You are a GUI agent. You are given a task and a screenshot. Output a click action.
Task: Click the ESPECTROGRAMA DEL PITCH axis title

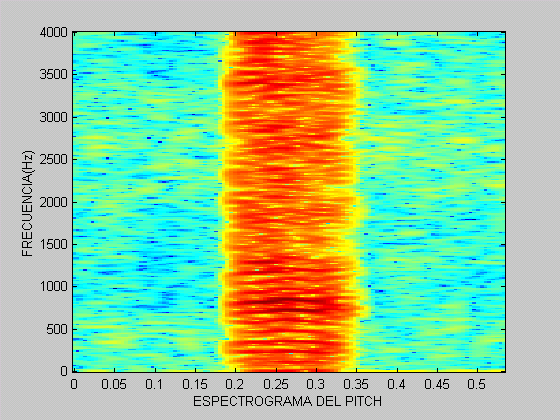click(x=288, y=401)
